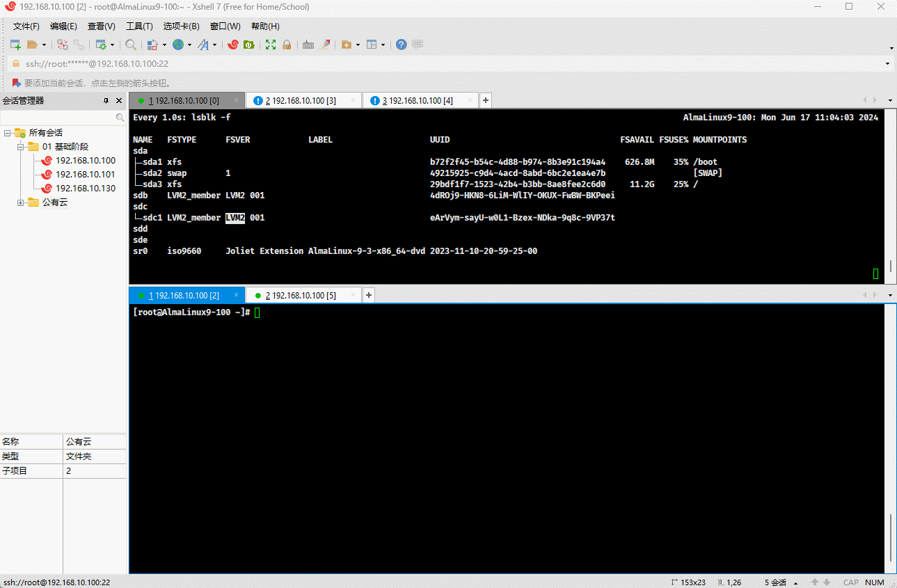Add new tab in upper terminal pane

[x=486, y=101]
